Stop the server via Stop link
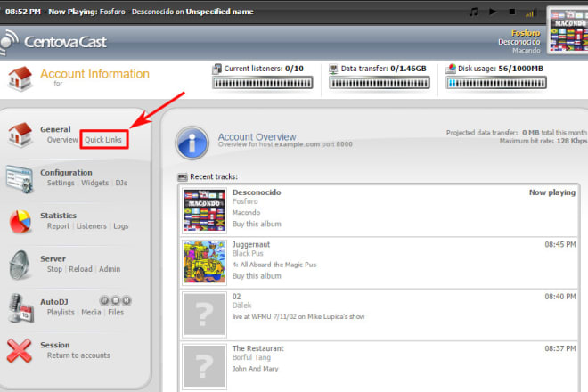This screenshot has width=588, height=392. [54, 269]
